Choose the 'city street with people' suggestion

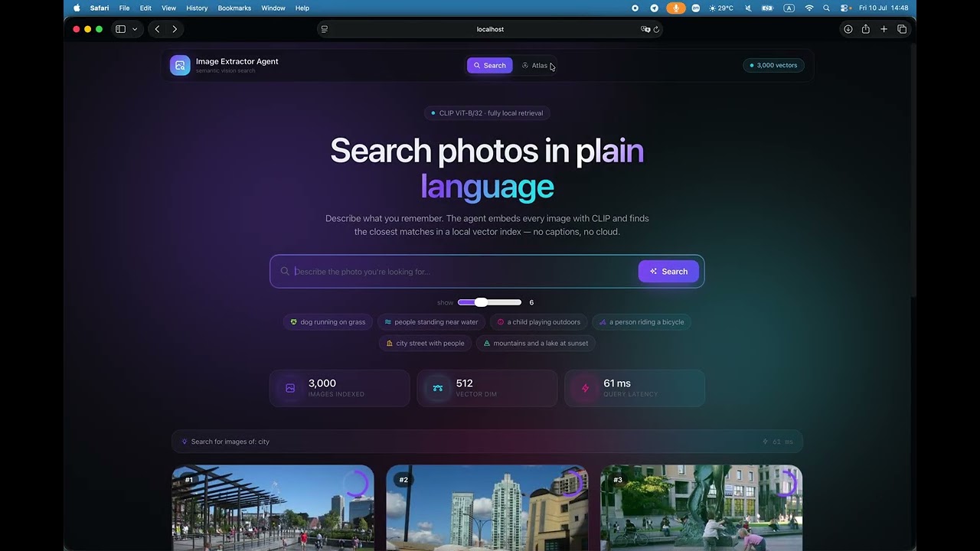(x=425, y=344)
